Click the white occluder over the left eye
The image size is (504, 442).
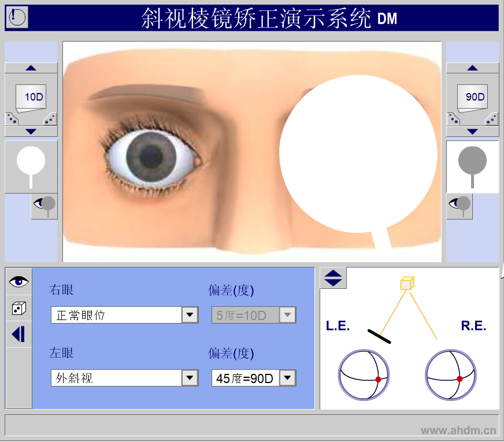pyautogui.click(x=358, y=154)
